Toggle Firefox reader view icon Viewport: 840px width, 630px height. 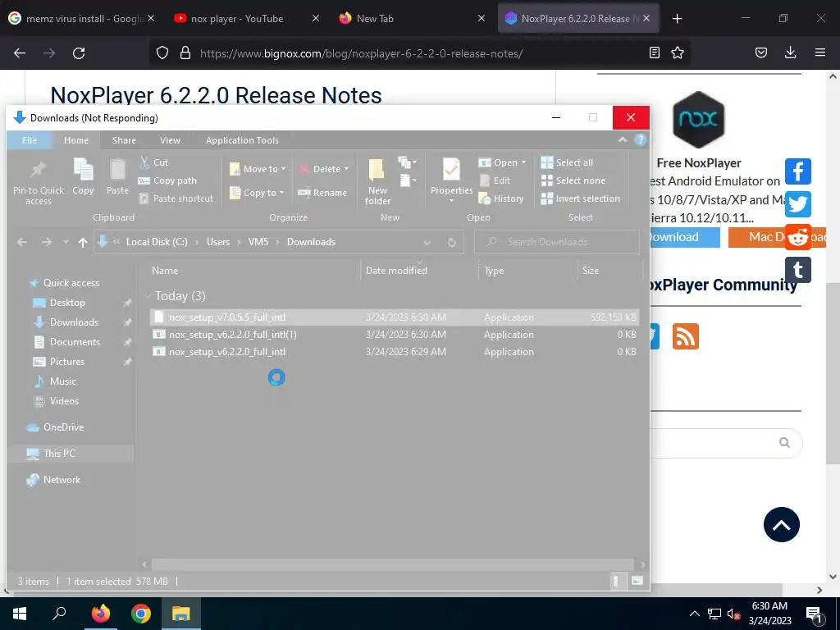coord(654,52)
